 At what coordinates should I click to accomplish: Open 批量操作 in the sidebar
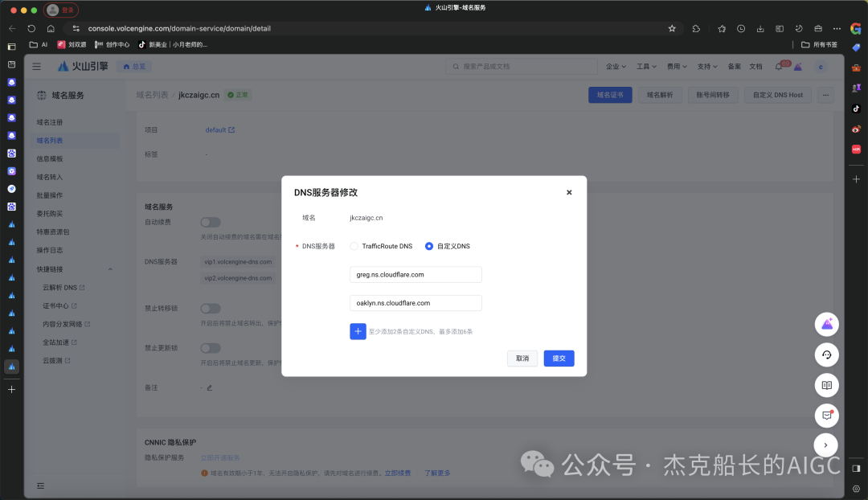(x=50, y=195)
